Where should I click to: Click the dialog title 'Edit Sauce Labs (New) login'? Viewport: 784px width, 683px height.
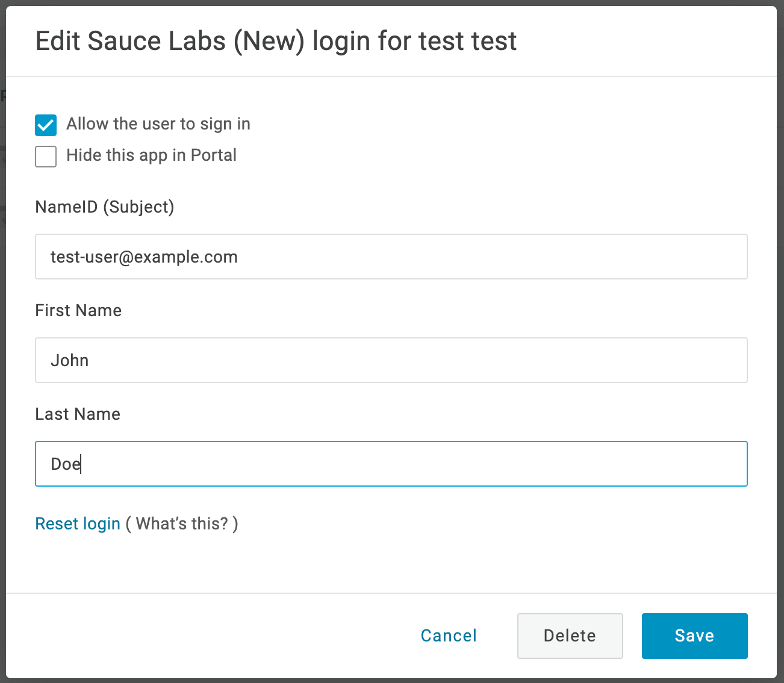276,42
